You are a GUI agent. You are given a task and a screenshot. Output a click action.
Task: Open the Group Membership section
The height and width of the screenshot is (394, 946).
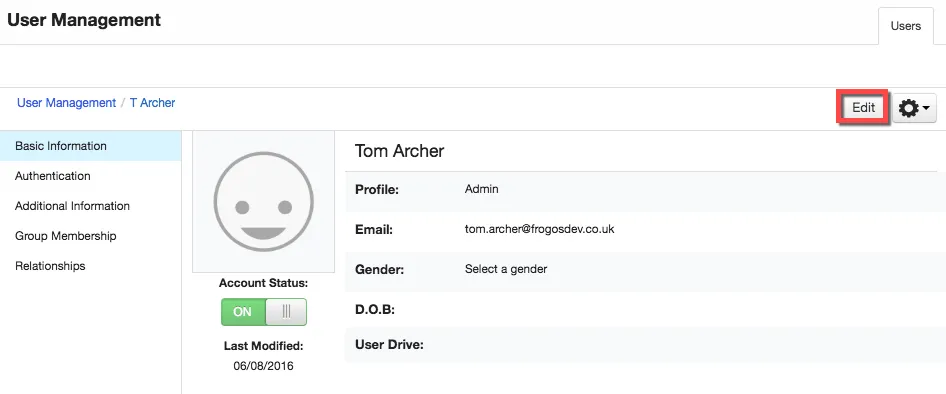(x=90, y=236)
